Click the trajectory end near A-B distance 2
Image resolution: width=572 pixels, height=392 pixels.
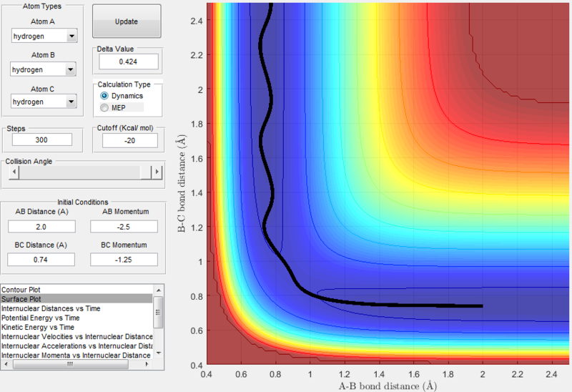click(x=482, y=306)
